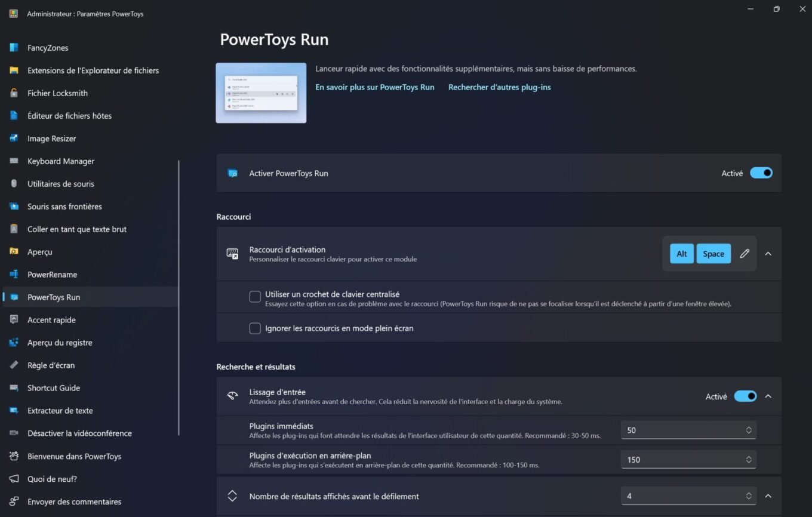This screenshot has width=812, height=517.
Task: Click the Image Resizer icon
Action: [x=14, y=139]
